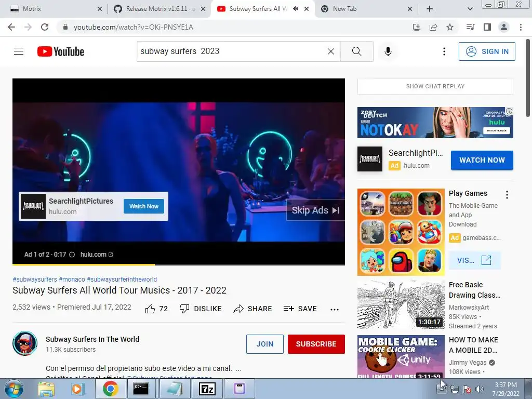The height and width of the screenshot is (399, 532).
Task: Open the command prompt taskbar icon
Action: (x=141, y=389)
